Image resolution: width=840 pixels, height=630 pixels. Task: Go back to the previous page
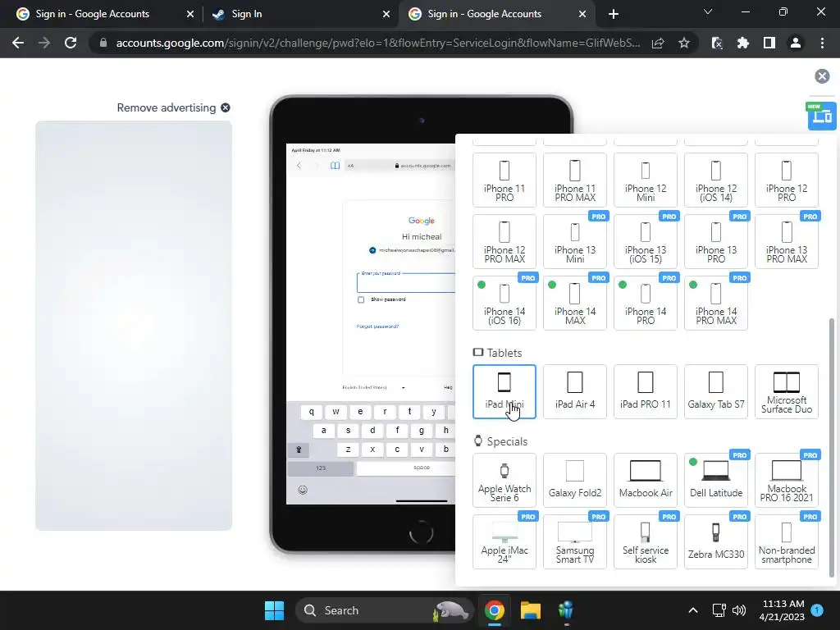pos(18,43)
